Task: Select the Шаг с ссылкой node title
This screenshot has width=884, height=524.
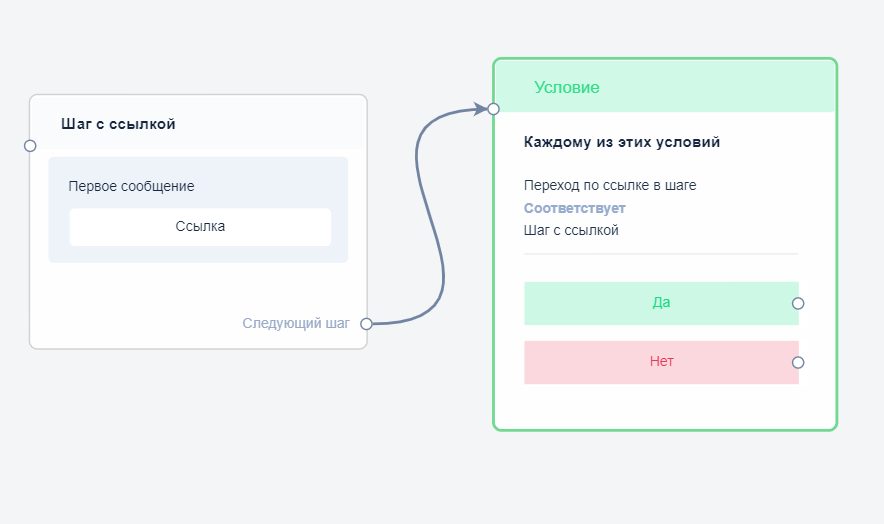Action: click(118, 124)
